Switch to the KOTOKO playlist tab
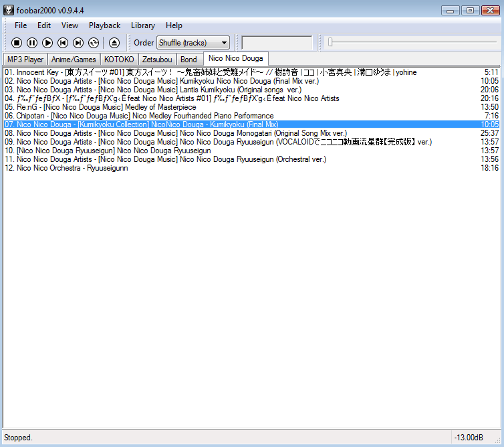504x447 pixels. coord(119,60)
